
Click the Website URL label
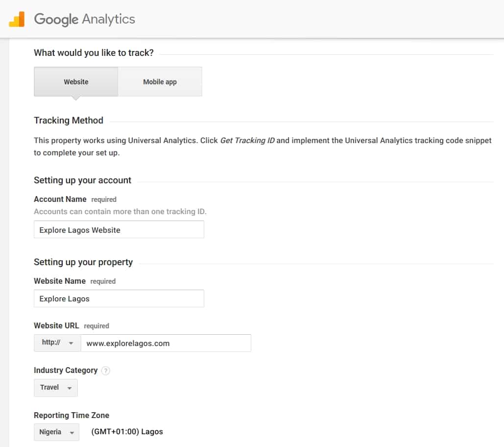(56, 326)
